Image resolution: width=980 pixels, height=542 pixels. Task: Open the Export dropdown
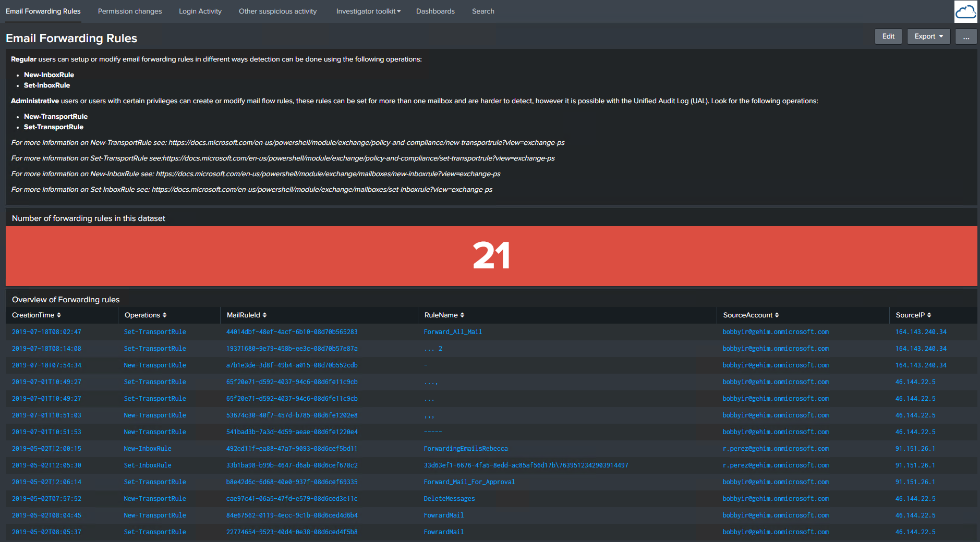928,36
